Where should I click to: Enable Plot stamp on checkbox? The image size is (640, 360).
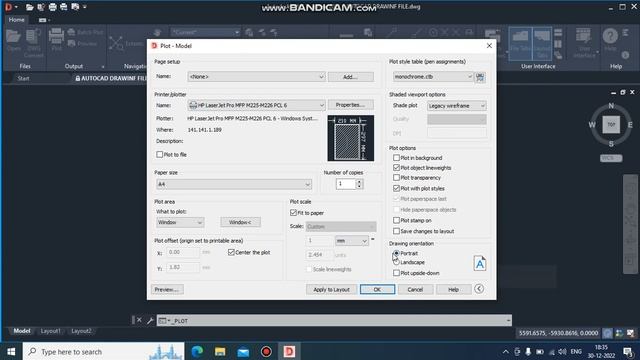coord(396,220)
